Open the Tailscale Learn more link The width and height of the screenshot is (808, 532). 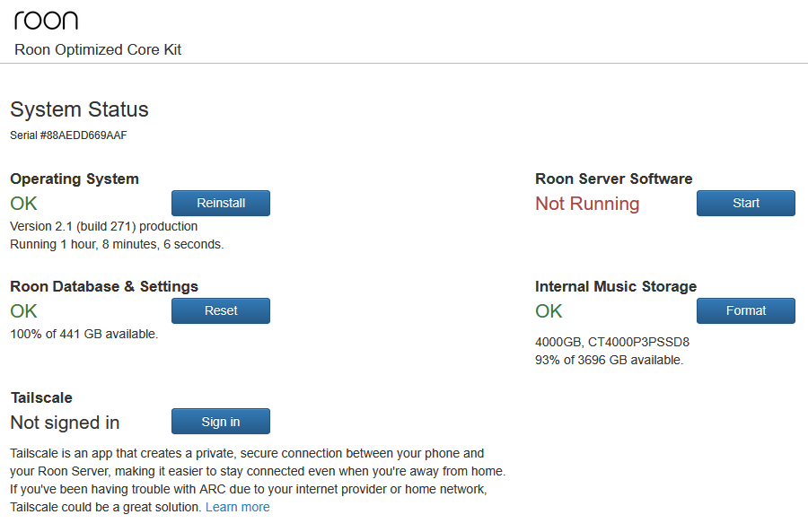click(x=237, y=508)
